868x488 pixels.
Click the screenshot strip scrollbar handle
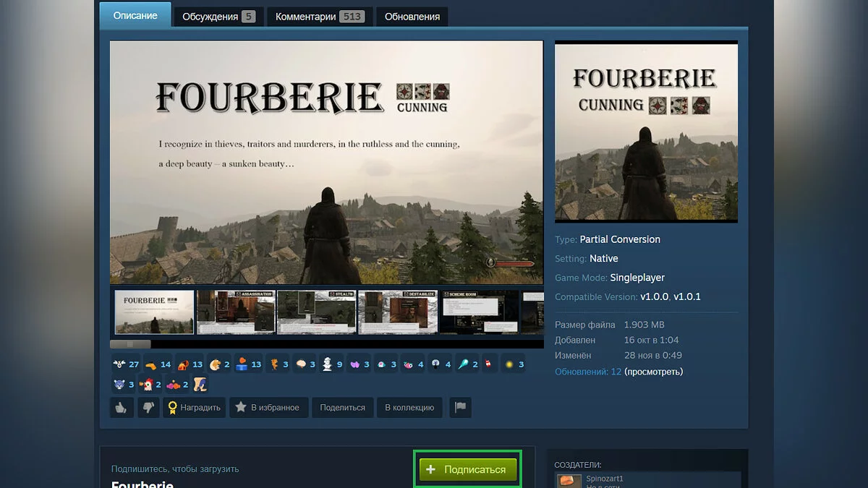(130, 344)
